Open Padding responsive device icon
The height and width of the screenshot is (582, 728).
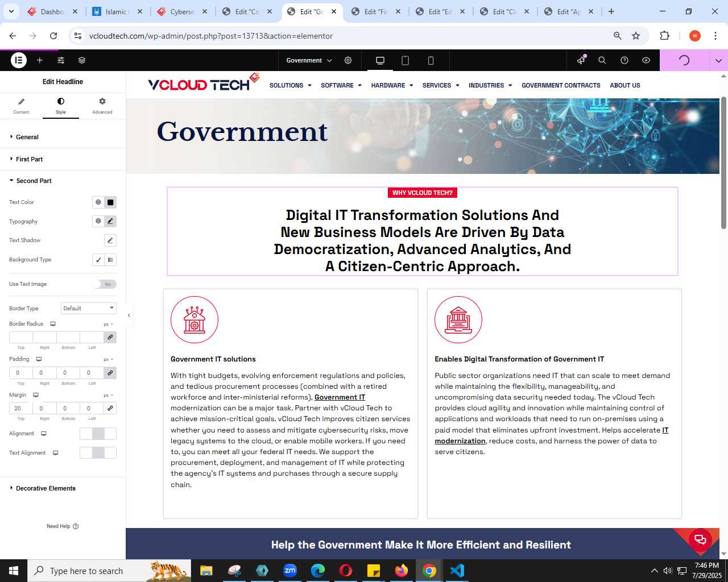[39, 359]
